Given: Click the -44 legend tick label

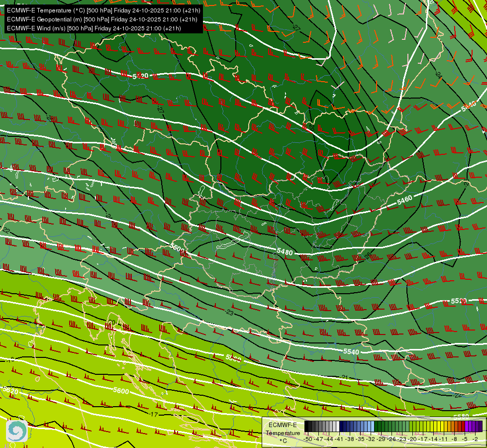Looking at the screenshot, I should click(329, 439).
